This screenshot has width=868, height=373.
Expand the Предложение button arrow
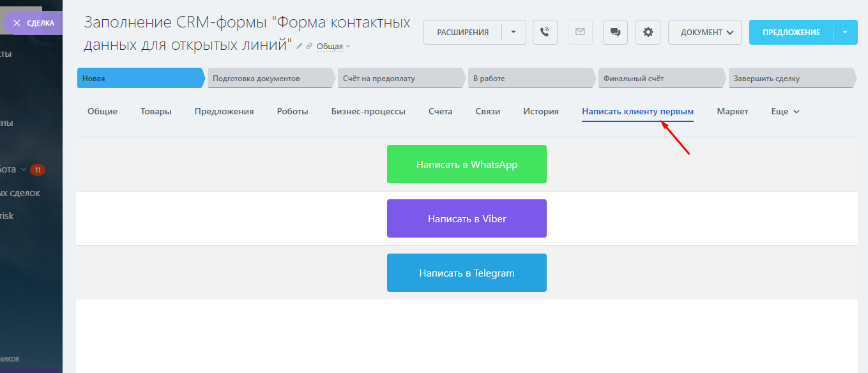click(845, 32)
